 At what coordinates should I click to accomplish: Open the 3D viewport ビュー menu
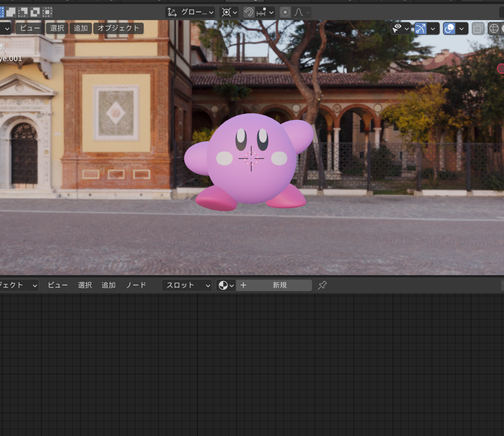pos(30,28)
